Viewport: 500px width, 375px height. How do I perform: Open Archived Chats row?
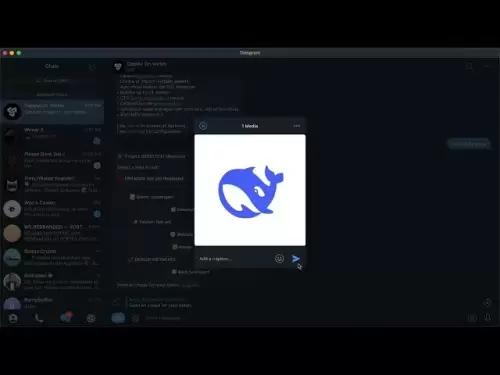pyautogui.click(x=52, y=95)
